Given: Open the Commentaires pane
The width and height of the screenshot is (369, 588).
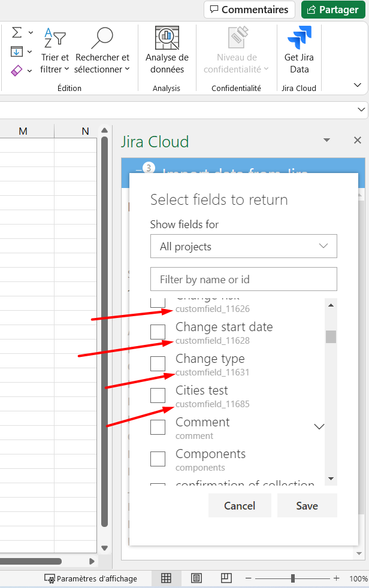Looking at the screenshot, I should click(249, 10).
